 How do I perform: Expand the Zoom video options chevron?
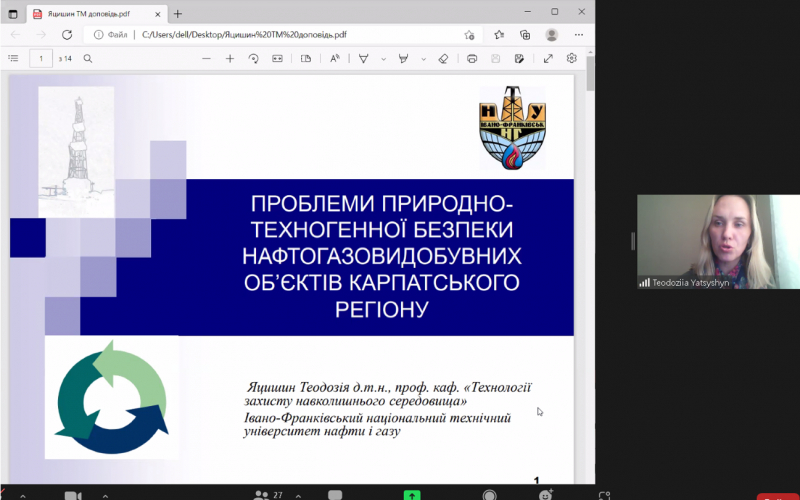(105, 495)
